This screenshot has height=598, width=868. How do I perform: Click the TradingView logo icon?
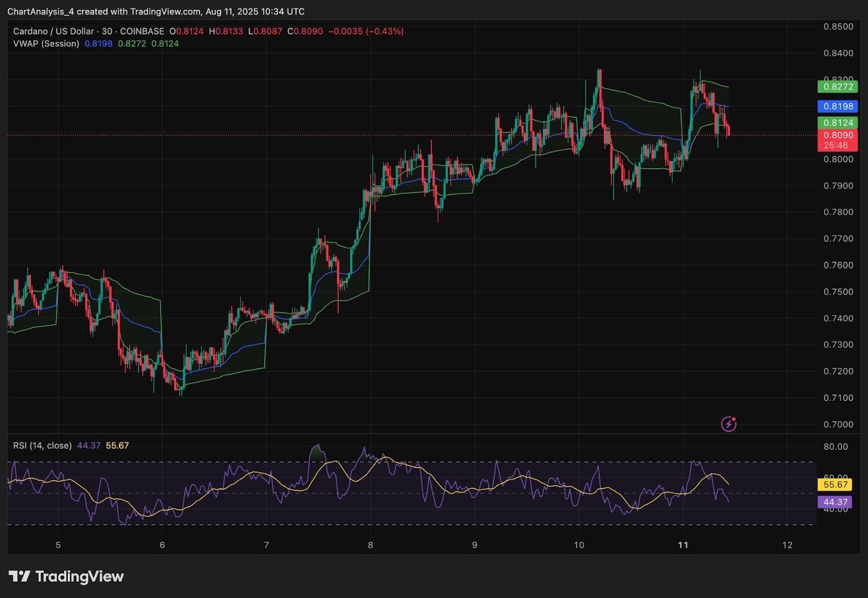(x=20, y=576)
